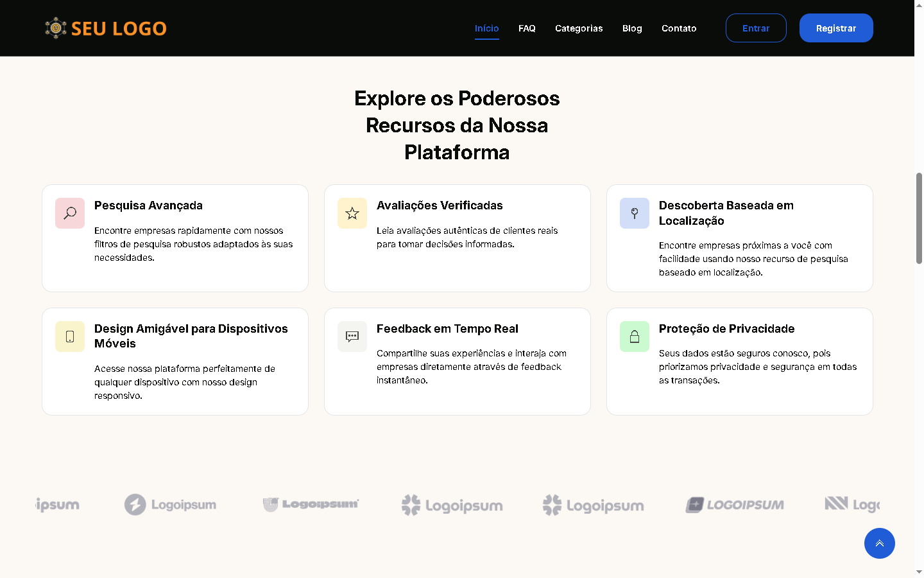Click the Proteção de Privacidade card title
This screenshot has width=924, height=578.
click(x=726, y=329)
